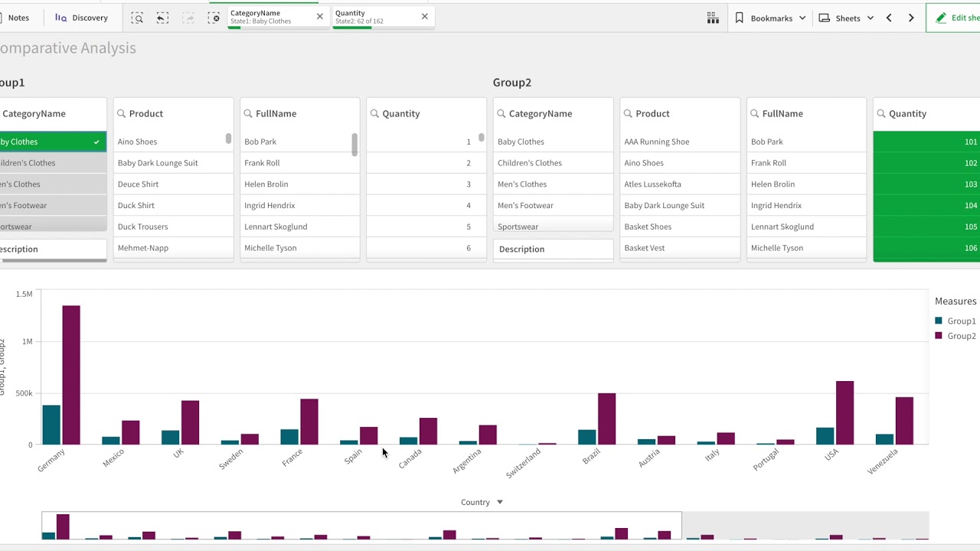Select Sportswear in Group2 CategoryName
The width and height of the screenshot is (980, 551).
tap(554, 226)
